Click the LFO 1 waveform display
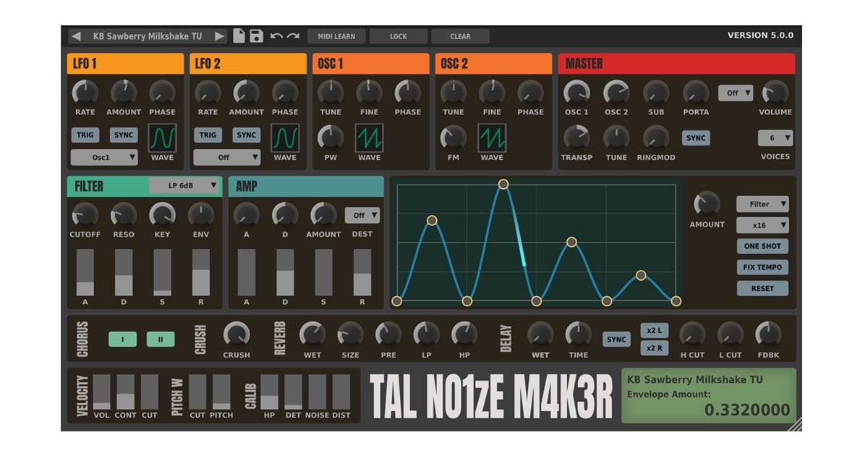Screen dimensions: 868x456 coord(162,136)
